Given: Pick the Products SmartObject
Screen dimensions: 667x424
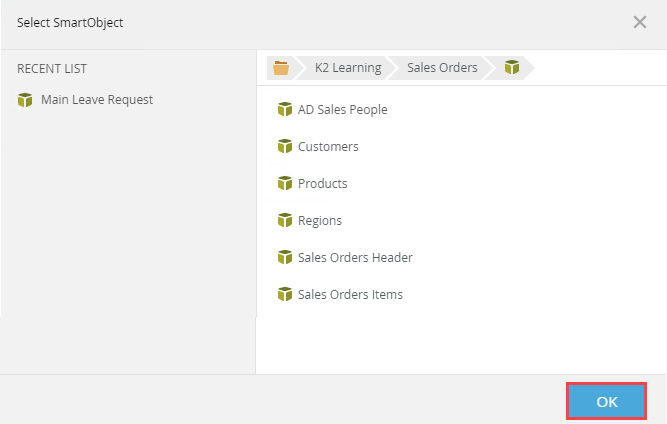Looking at the screenshot, I should tap(323, 184).
